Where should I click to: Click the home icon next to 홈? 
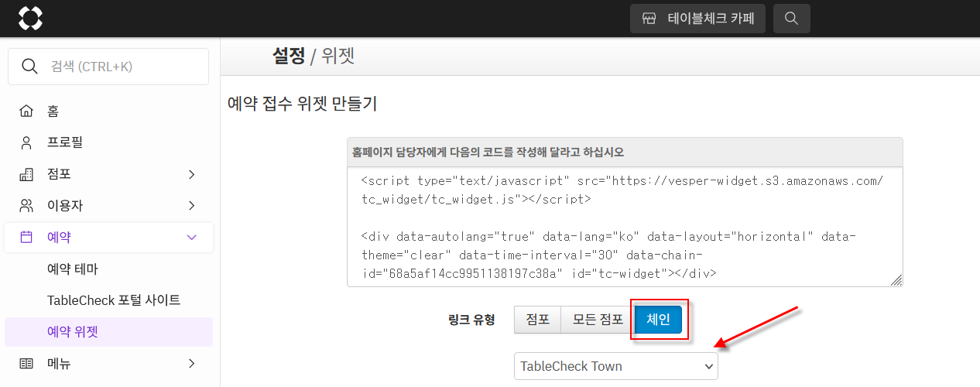pos(26,111)
